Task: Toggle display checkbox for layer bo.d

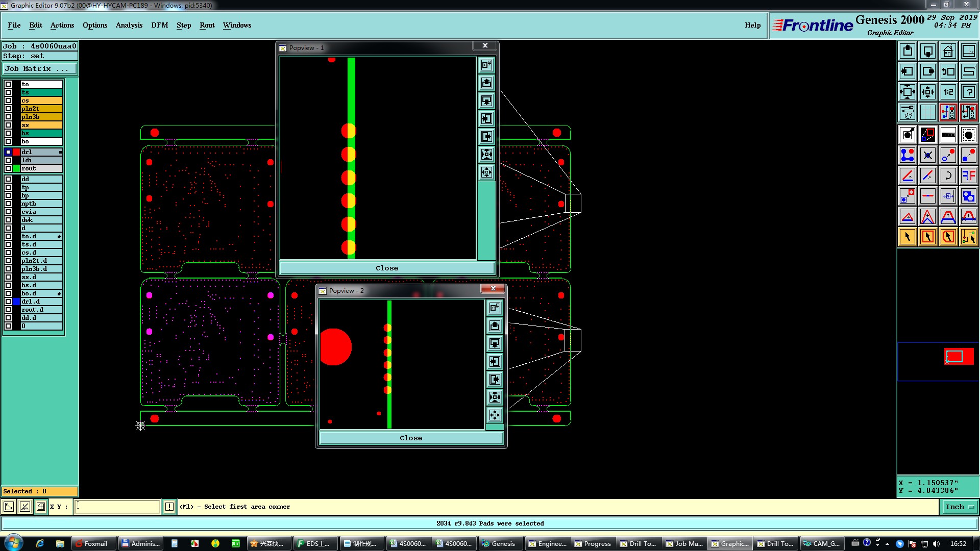Action: click(8, 293)
